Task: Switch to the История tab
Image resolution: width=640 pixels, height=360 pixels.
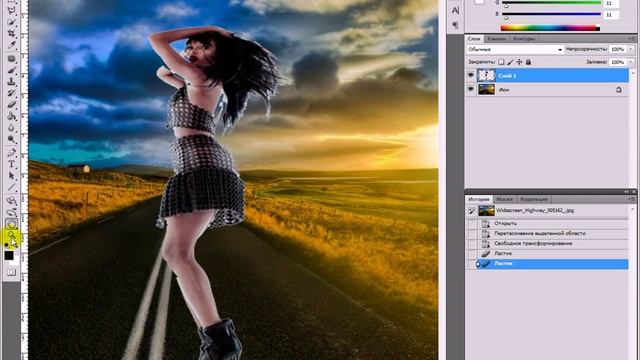Action: coord(478,199)
